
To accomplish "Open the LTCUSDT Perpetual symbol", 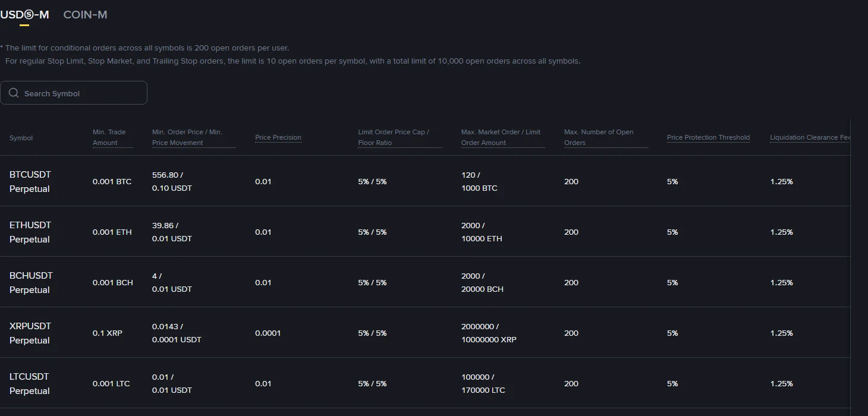I will click(x=30, y=384).
